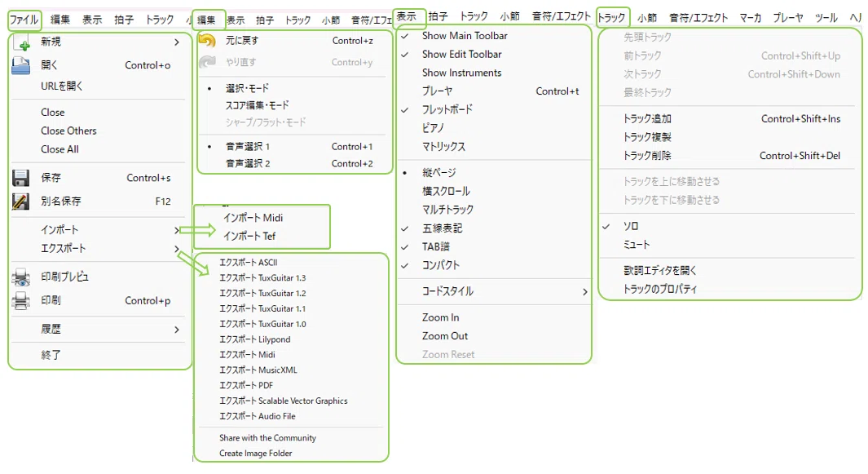Choose トラック追加
Viewport: 868px width, 474px height.
(647, 118)
